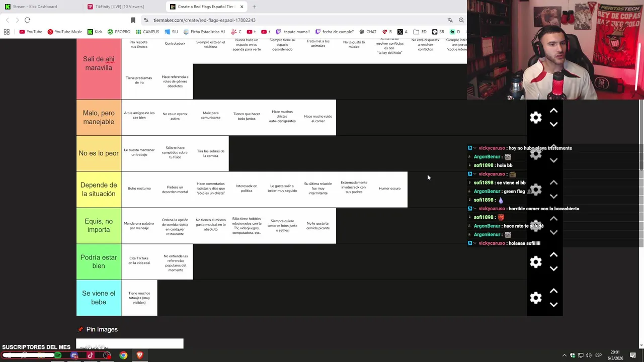644x362 pixels.
Task: Open the Kick bookmark
Action: 95,32
